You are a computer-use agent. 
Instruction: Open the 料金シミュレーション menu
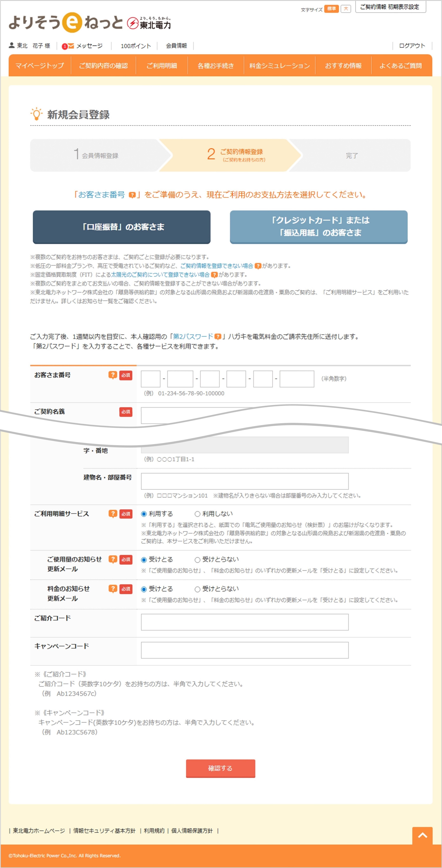pos(279,66)
